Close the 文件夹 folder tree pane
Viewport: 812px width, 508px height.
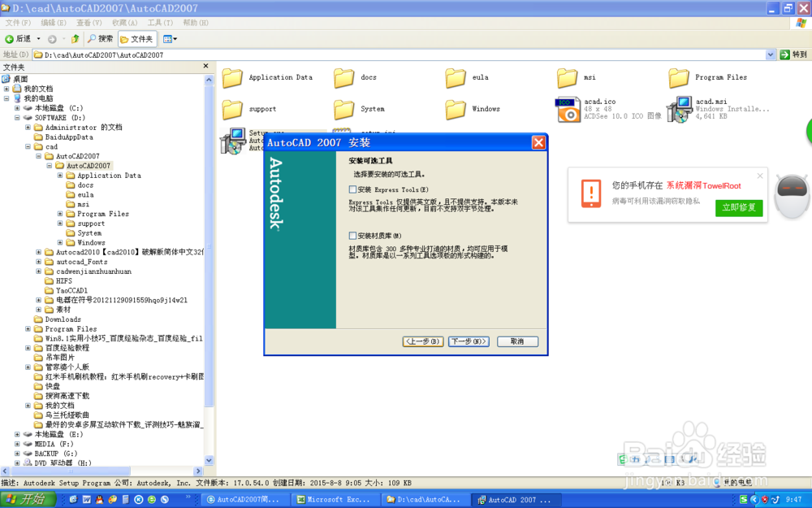click(x=205, y=67)
